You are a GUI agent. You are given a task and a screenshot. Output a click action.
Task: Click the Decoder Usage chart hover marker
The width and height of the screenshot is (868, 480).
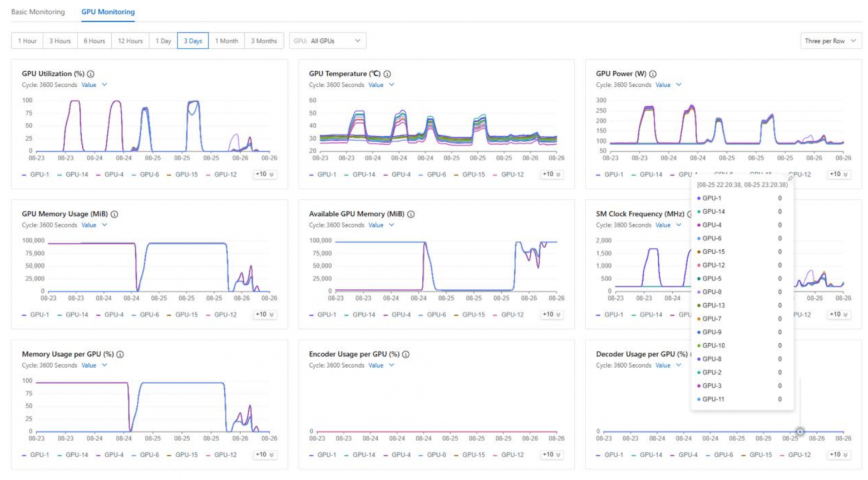800,432
